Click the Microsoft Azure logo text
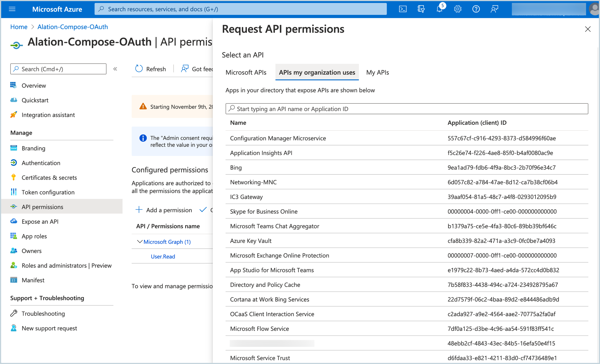 pos(57,9)
